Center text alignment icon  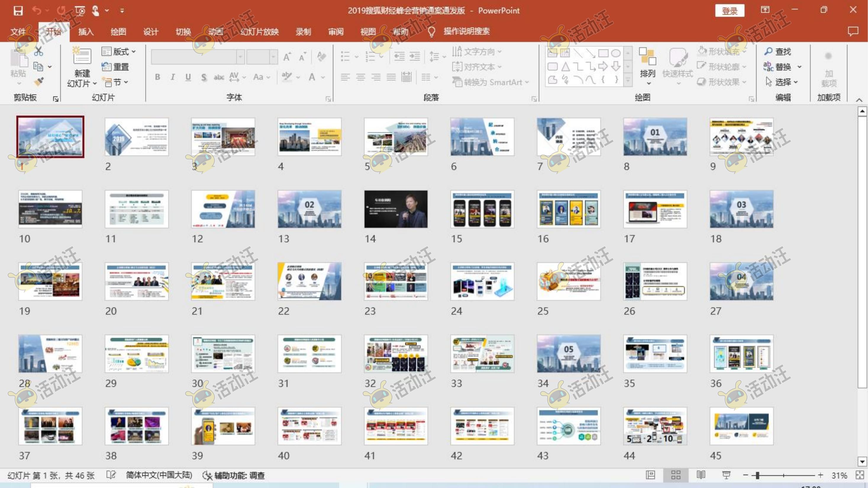pos(361,77)
